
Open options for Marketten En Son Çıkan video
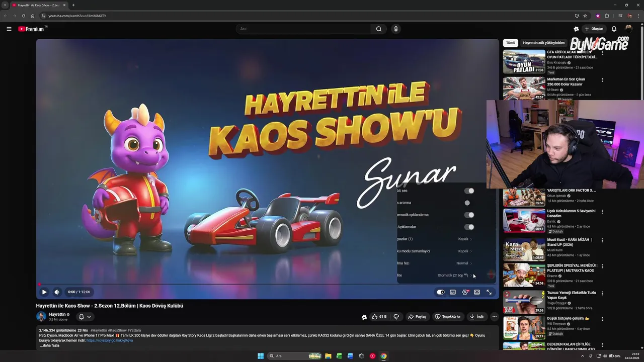pyautogui.click(x=602, y=79)
